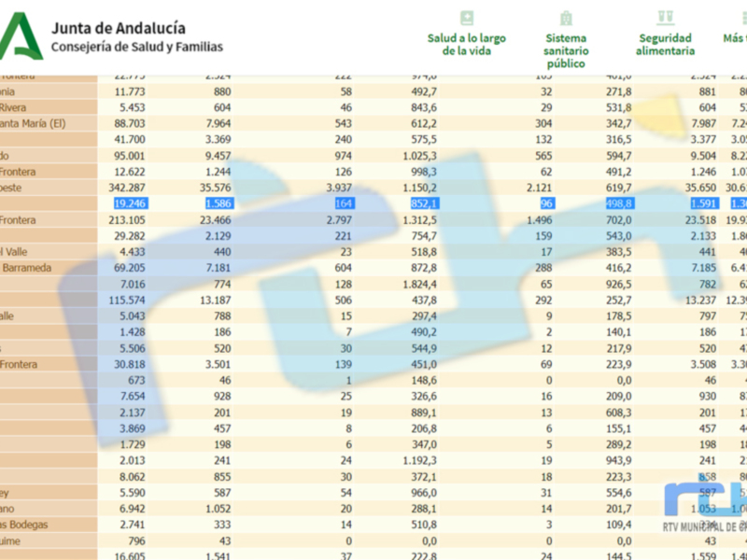Click the Salud a lo largo de la vida icon
Screen dimensions: 747x560
point(467,18)
